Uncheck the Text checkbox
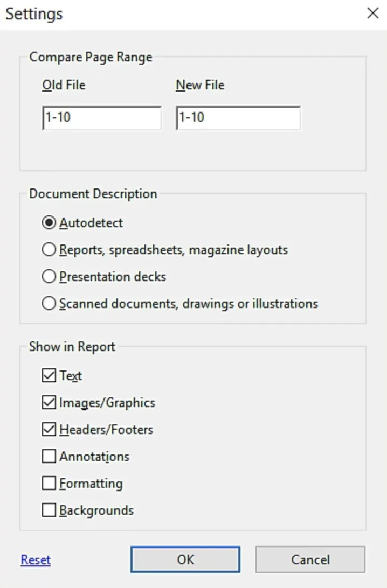 49,376
